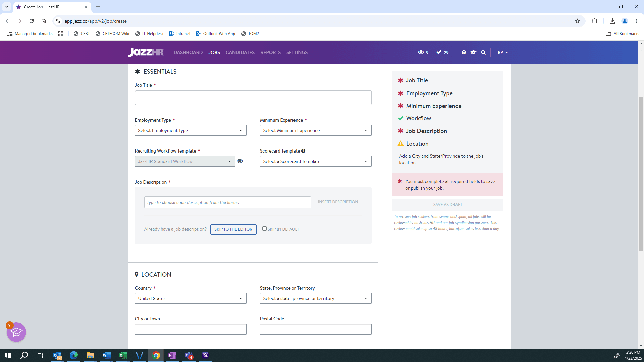Open Windows taskbar search
The image size is (644, 362).
click(24, 355)
